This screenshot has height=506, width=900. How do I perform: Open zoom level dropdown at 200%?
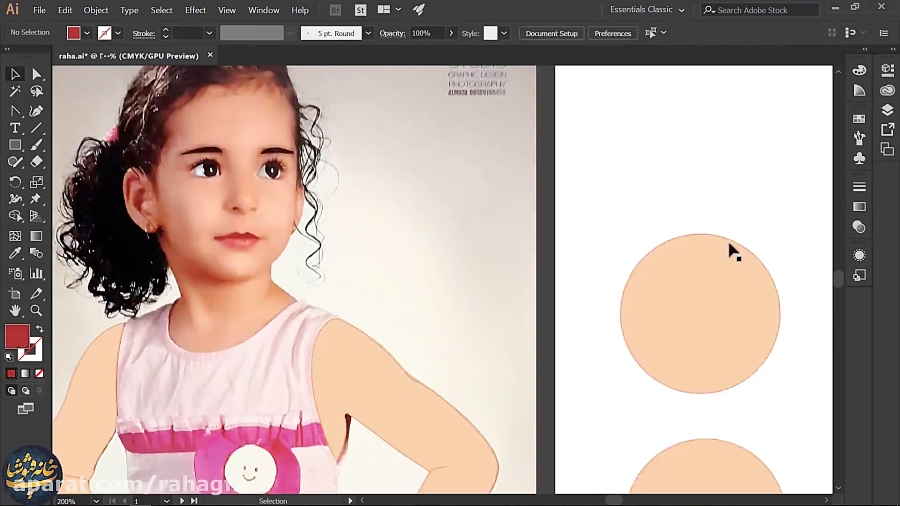[x=96, y=501]
